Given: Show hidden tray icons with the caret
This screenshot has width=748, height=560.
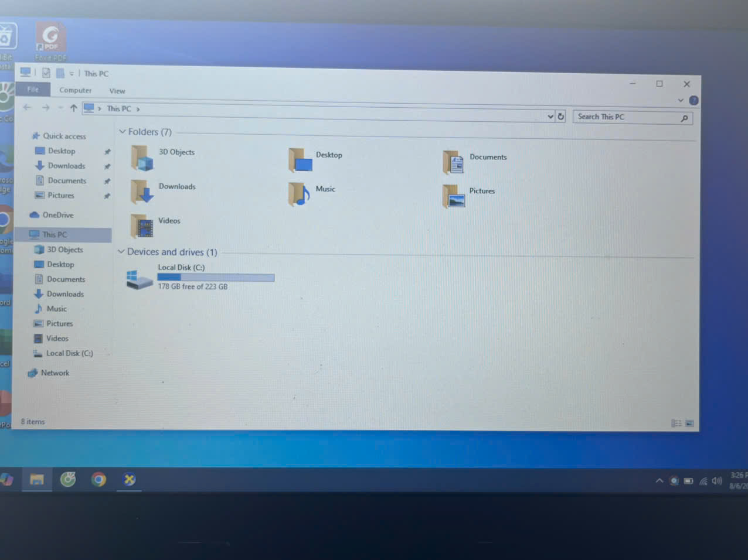Looking at the screenshot, I should pos(659,480).
